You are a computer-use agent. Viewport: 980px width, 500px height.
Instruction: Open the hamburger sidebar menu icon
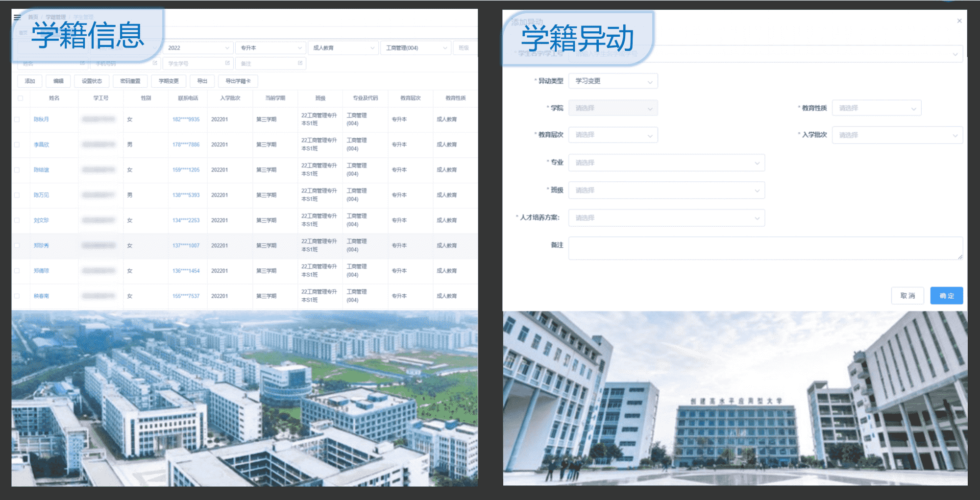click(17, 17)
